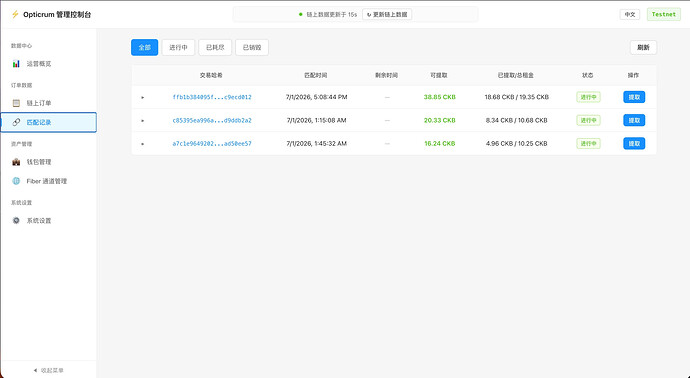Click the 剩余时间 column header
The height and width of the screenshot is (378, 690).
tap(386, 75)
